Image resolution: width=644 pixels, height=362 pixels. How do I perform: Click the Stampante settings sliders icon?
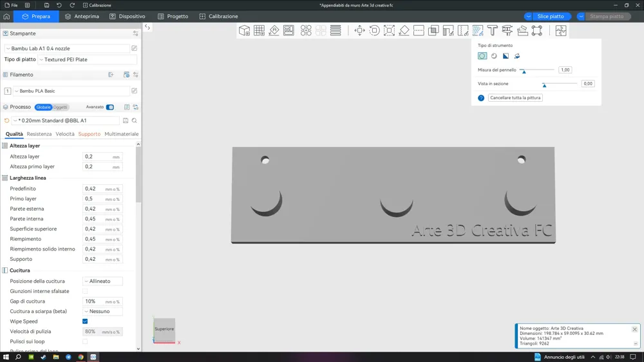[x=135, y=33]
